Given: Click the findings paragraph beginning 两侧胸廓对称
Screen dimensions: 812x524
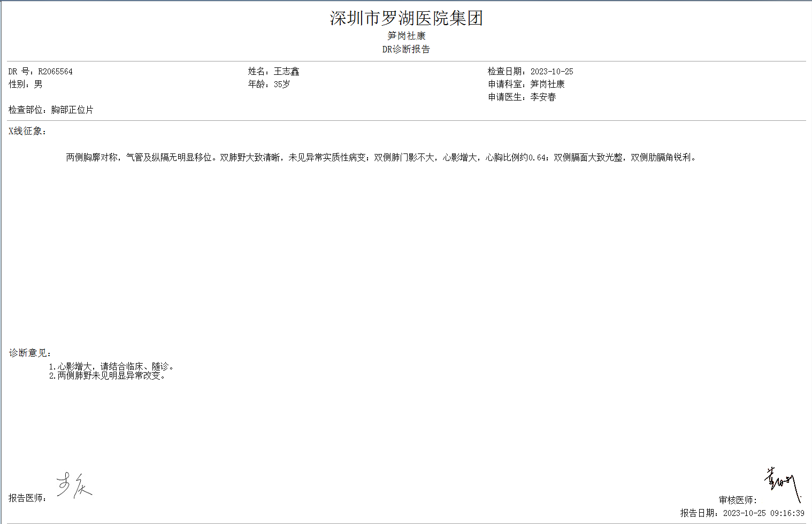Looking at the screenshot, I should click(382, 158).
